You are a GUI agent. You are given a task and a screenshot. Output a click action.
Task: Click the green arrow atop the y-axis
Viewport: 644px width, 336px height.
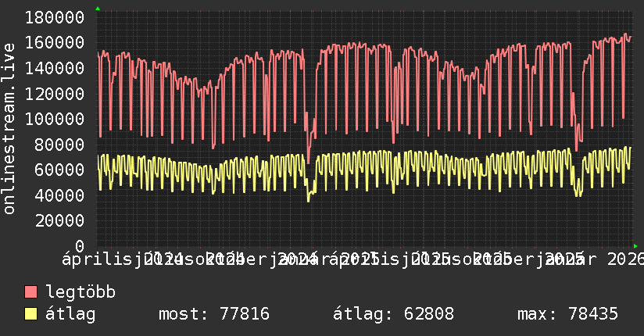(98, 9)
